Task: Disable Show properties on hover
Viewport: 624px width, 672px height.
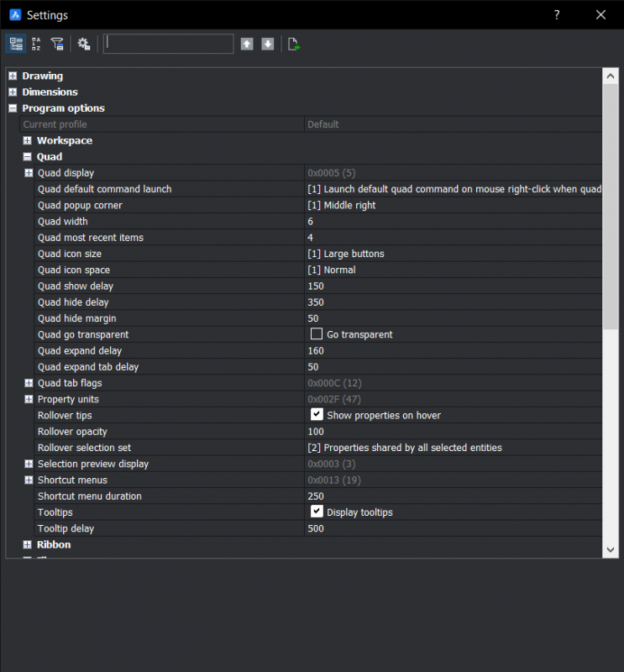Action: (317, 414)
